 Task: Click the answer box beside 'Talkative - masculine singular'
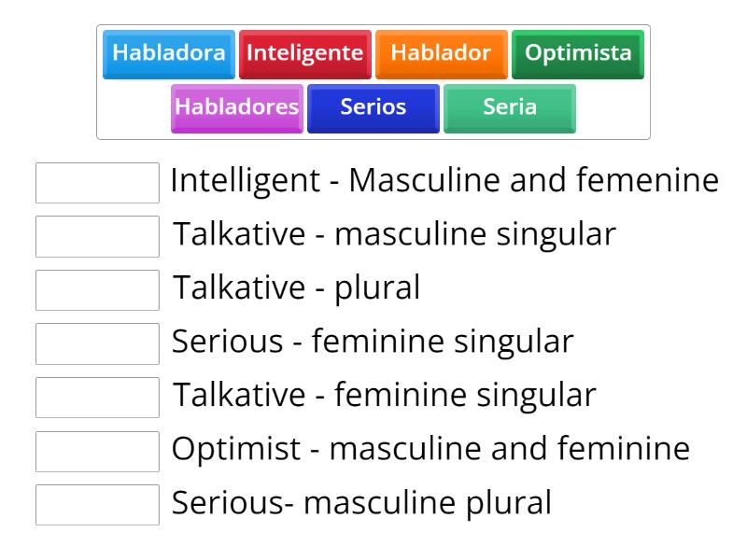(97, 237)
